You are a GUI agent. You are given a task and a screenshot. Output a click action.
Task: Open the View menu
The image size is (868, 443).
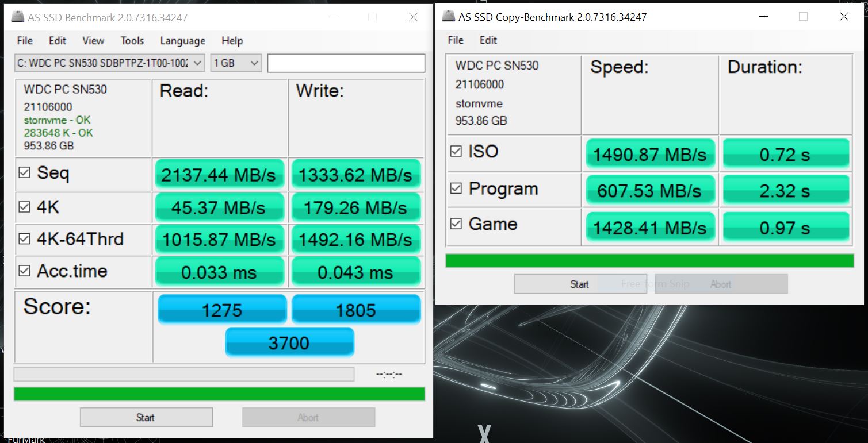(x=93, y=41)
